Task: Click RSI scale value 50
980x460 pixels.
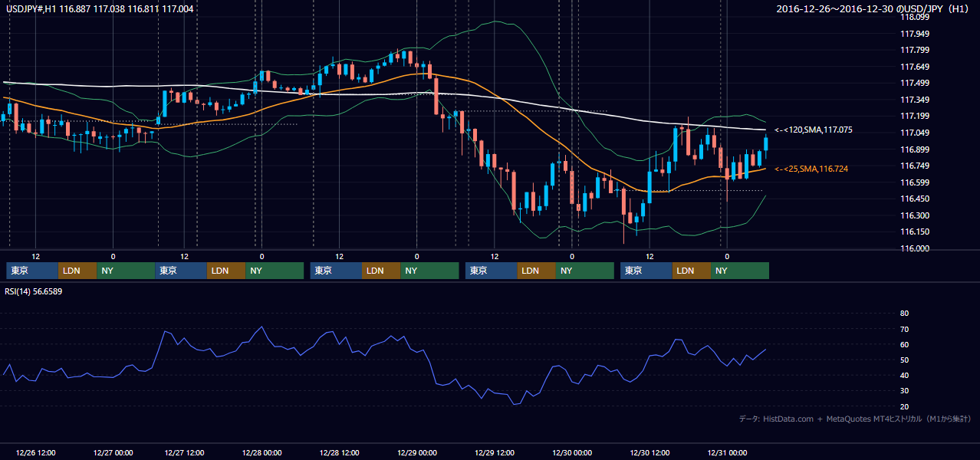Action: 904,360
